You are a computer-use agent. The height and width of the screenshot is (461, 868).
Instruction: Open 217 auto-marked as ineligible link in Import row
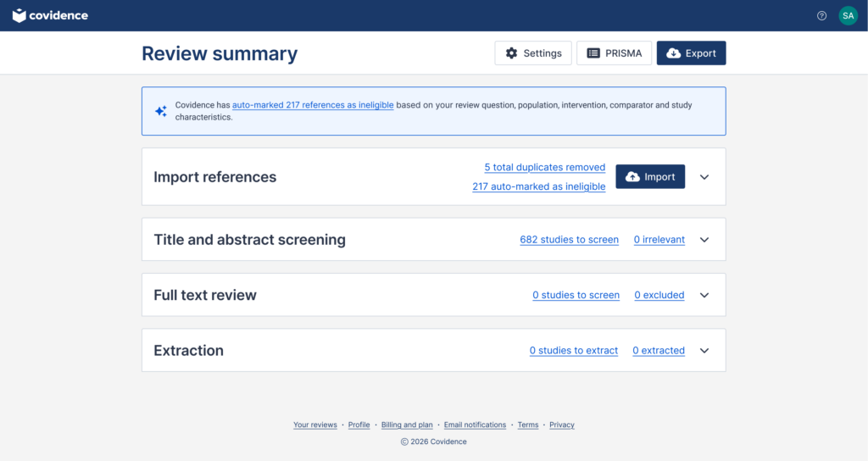pos(538,186)
